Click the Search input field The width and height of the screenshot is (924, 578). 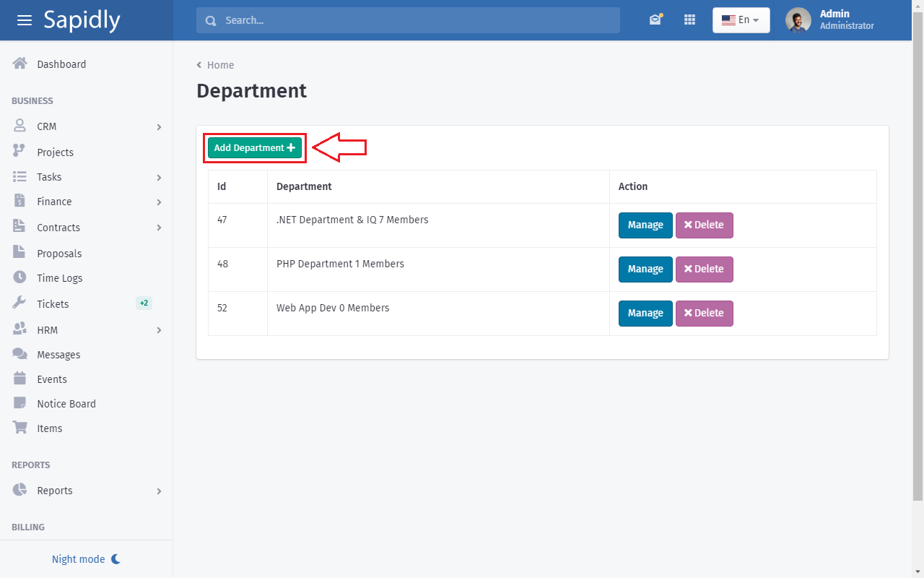tap(408, 20)
